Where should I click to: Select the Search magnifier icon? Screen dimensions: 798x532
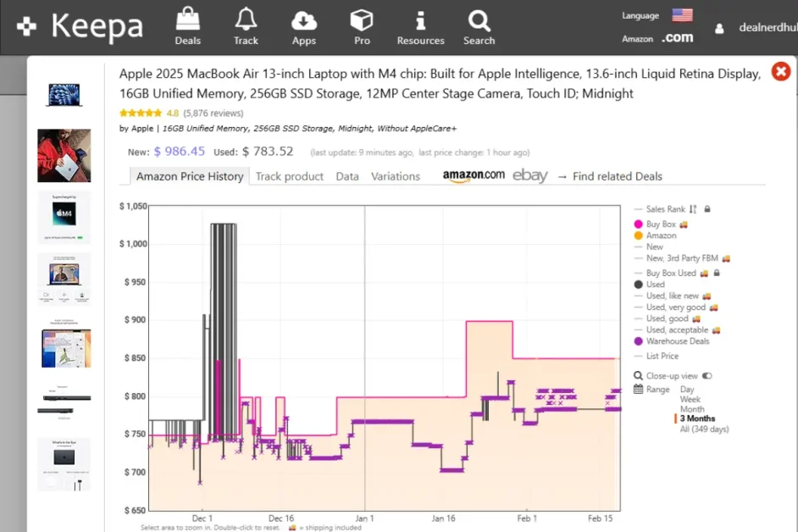pyautogui.click(x=479, y=19)
